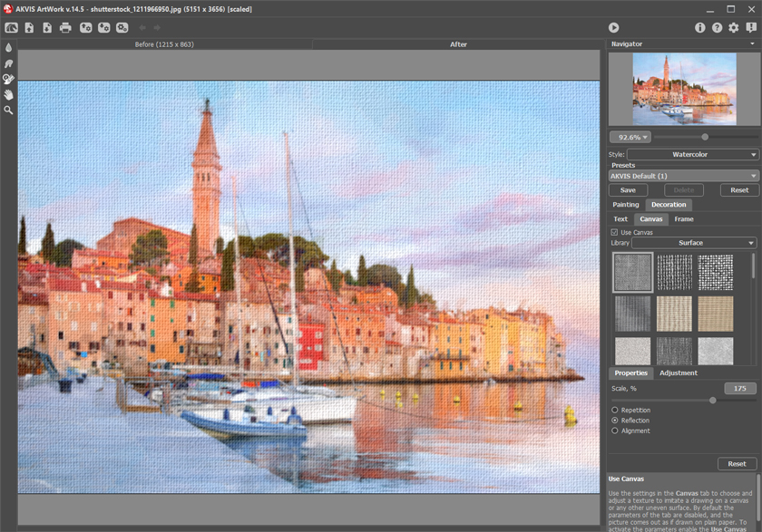
Task: Select the Reflection radio button
Action: click(615, 421)
